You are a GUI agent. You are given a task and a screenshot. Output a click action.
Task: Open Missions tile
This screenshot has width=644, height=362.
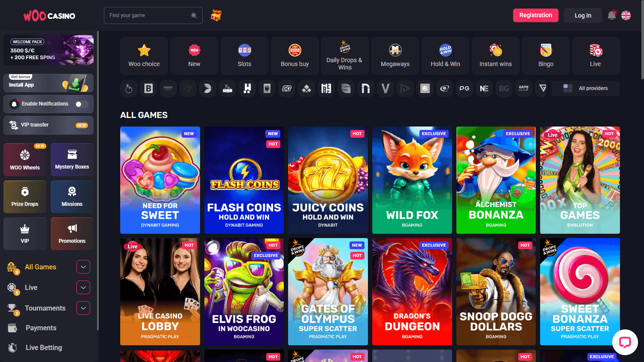72,197
